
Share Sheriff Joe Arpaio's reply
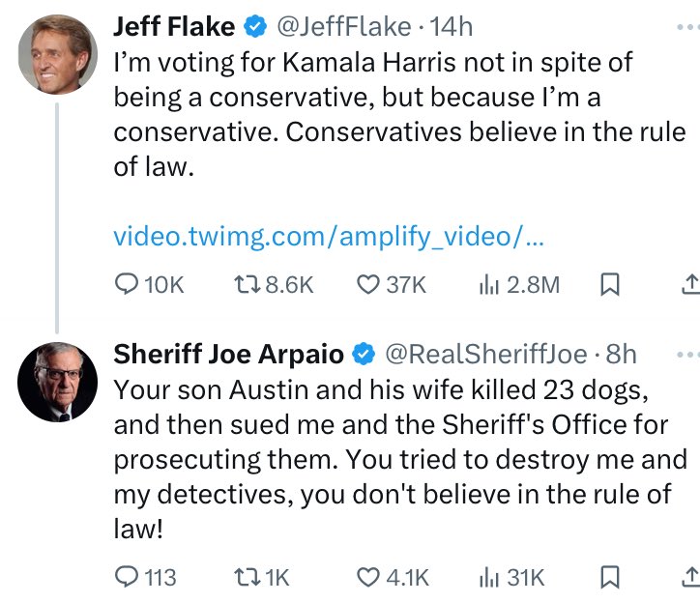[689, 577]
